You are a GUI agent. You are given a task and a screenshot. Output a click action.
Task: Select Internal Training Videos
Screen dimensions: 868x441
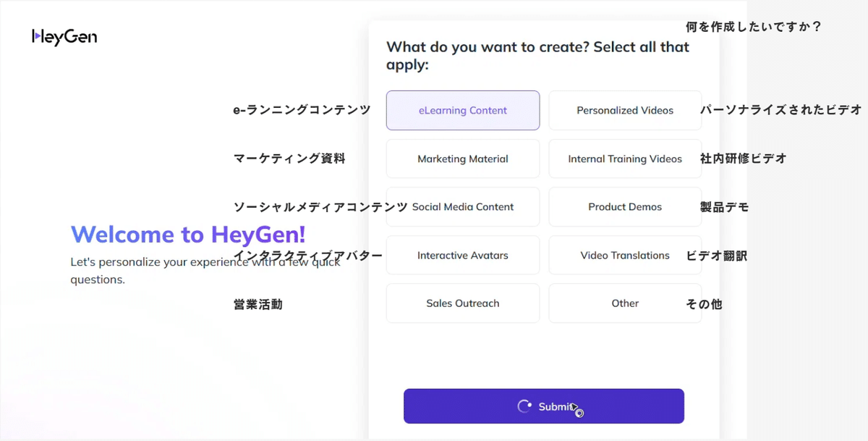624,159
